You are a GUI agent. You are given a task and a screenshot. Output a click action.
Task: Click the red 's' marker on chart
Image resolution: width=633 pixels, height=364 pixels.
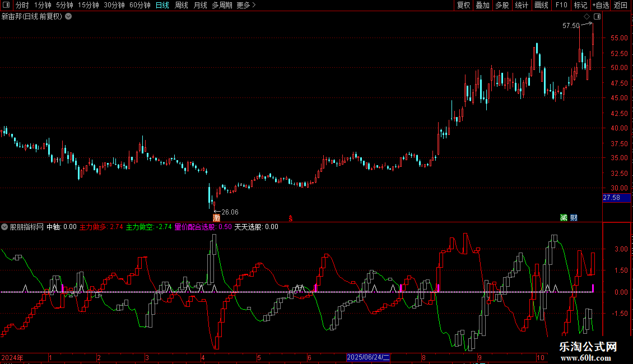(x=290, y=218)
